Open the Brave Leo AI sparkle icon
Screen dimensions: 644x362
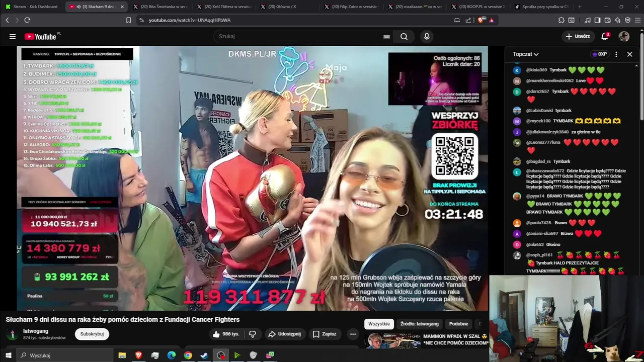coord(617,20)
